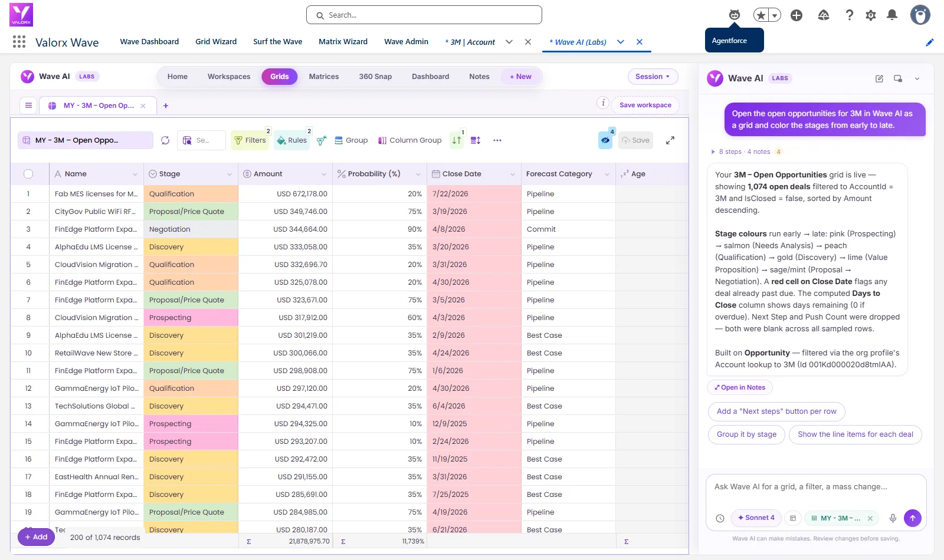Click the row height adjust icon
944x560 pixels.
point(476,140)
